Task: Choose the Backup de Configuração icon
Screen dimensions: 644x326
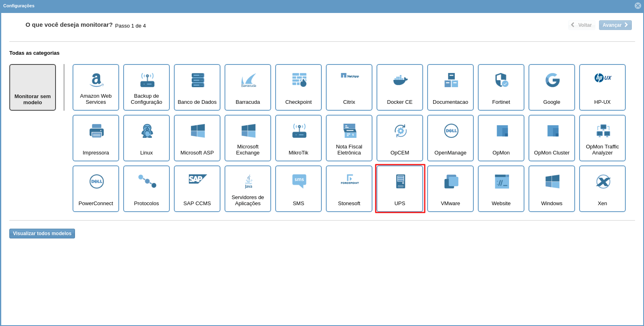Action: pos(147,80)
